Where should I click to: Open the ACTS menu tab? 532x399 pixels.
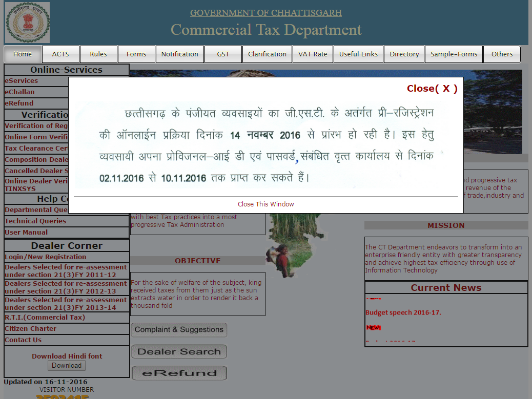(60, 54)
